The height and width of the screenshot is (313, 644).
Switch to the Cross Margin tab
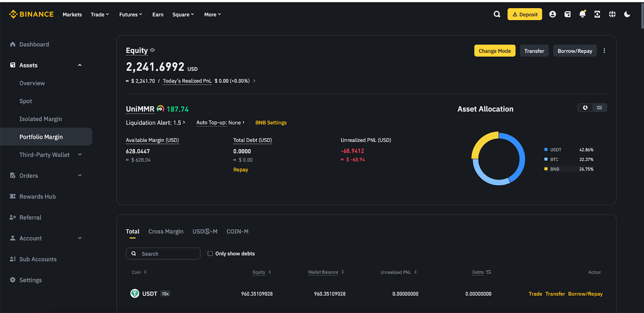(166, 232)
